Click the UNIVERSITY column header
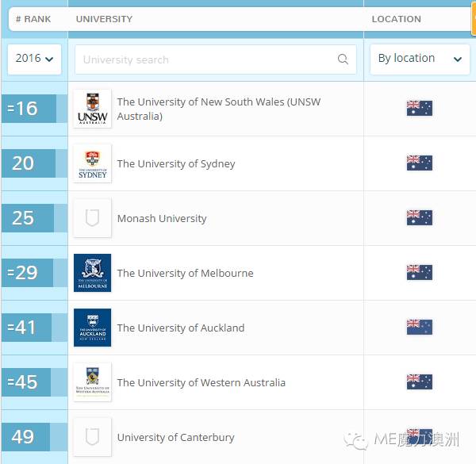Viewport: 476px width, 464px height. click(104, 19)
